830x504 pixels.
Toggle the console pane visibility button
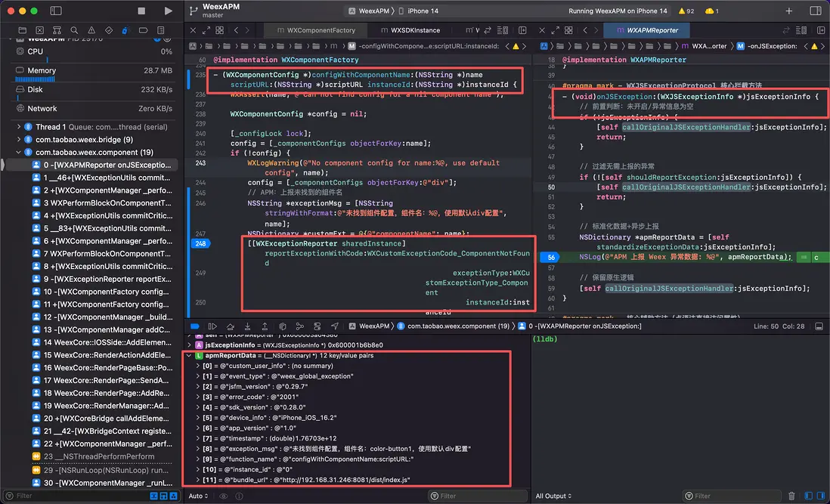pyautogui.click(x=819, y=496)
